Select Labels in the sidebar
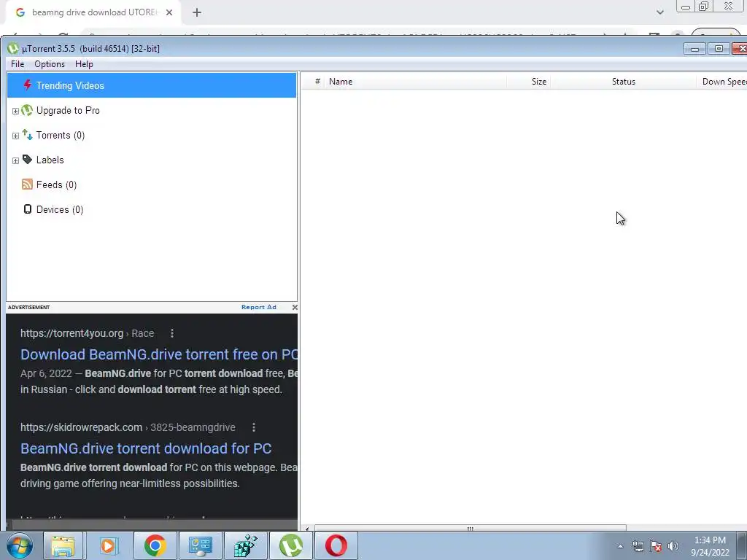 tap(50, 160)
